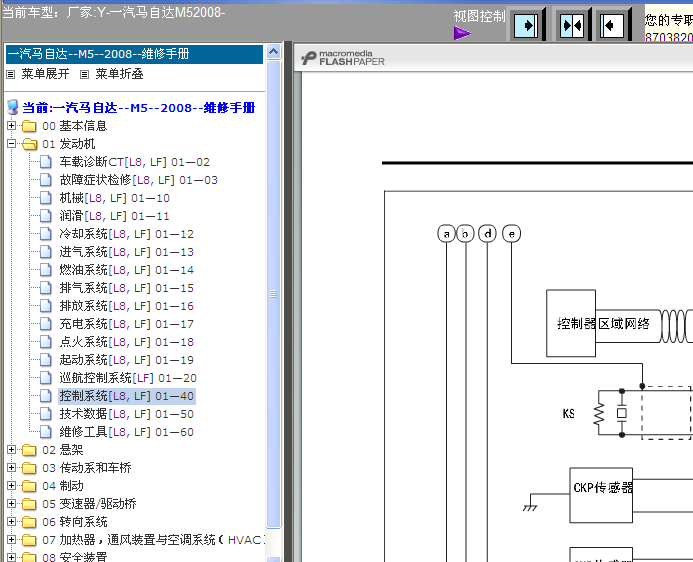Open 进气系统[L8, LF] 01—13 page

[x=126, y=252]
